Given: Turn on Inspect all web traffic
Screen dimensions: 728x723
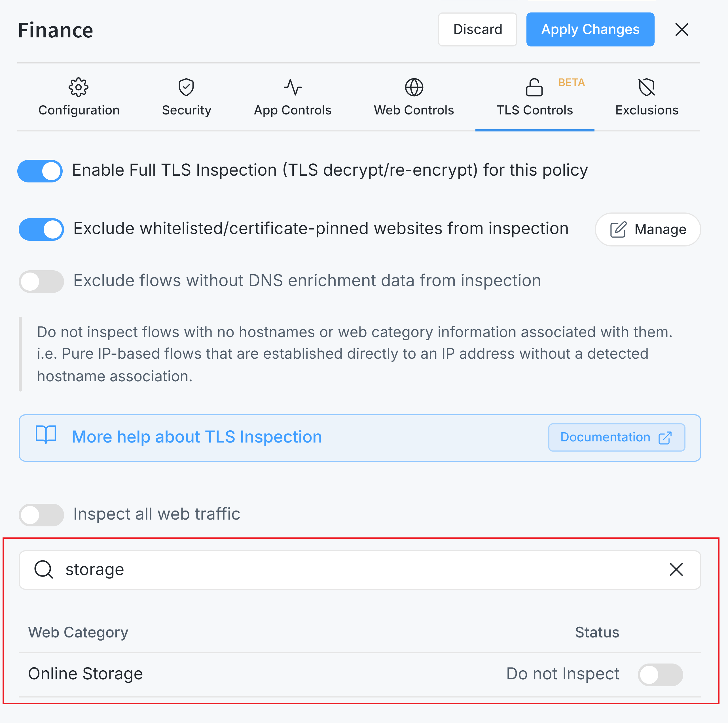Looking at the screenshot, I should [x=41, y=515].
